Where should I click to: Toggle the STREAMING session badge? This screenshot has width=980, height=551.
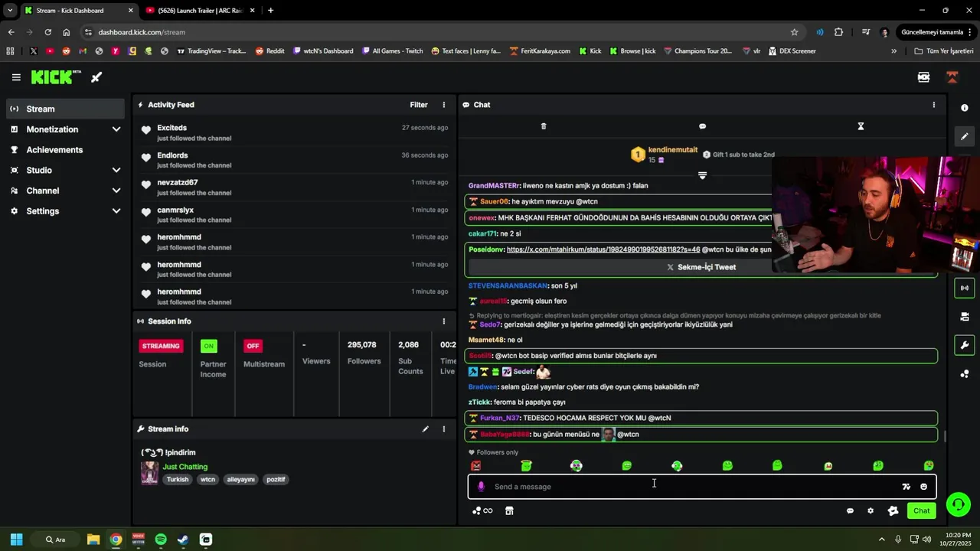tap(161, 346)
